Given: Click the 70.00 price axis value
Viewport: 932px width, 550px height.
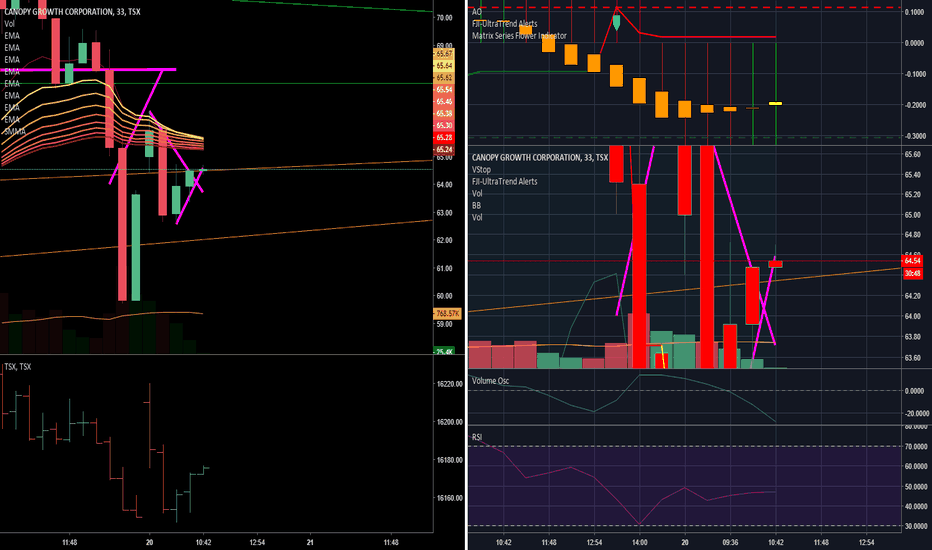Looking at the screenshot, I should pyautogui.click(x=445, y=18).
